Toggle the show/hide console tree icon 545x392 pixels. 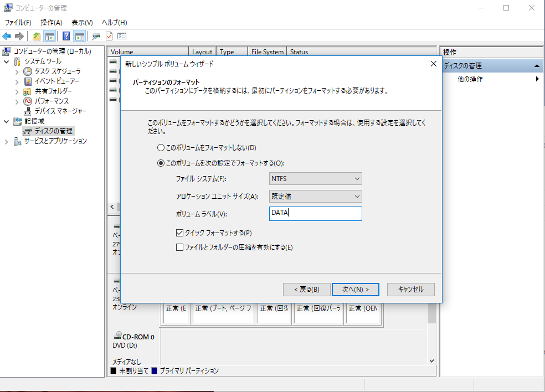click(50, 36)
